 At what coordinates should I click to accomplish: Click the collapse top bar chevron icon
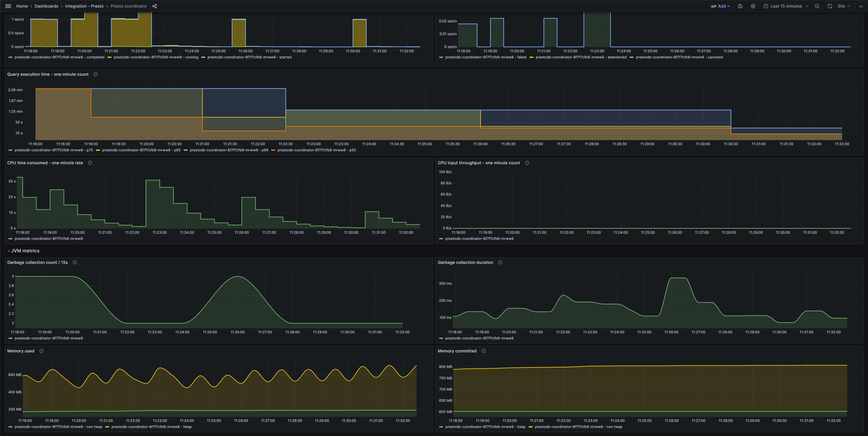click(861, 6)
